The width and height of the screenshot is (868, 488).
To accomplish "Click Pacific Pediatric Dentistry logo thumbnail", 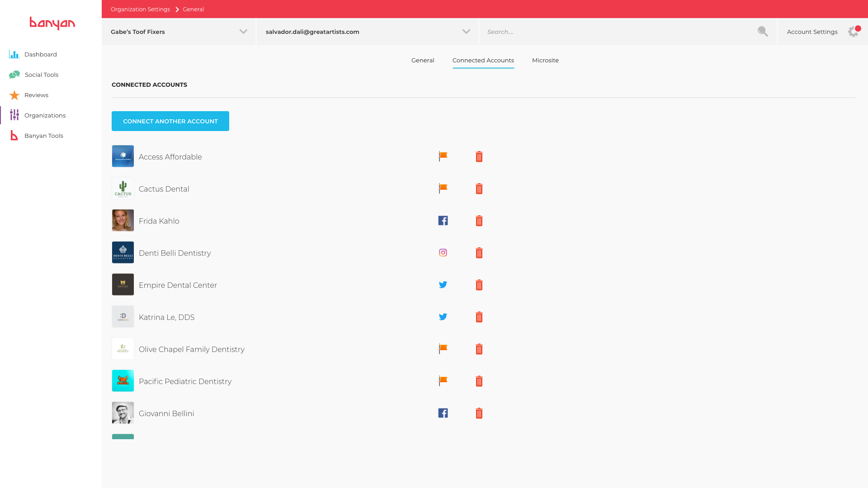I will [123, 381].
